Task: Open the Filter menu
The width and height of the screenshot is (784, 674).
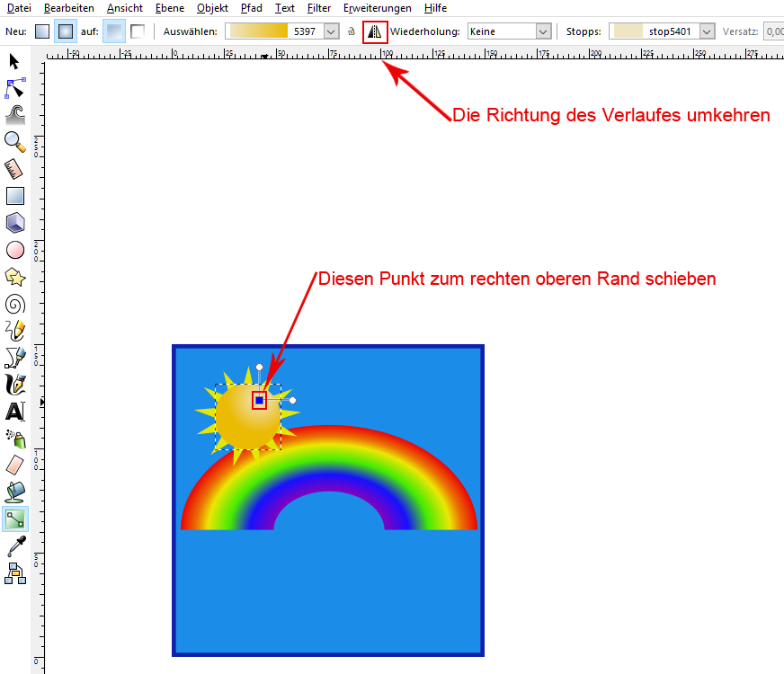Action: [319, 8]
